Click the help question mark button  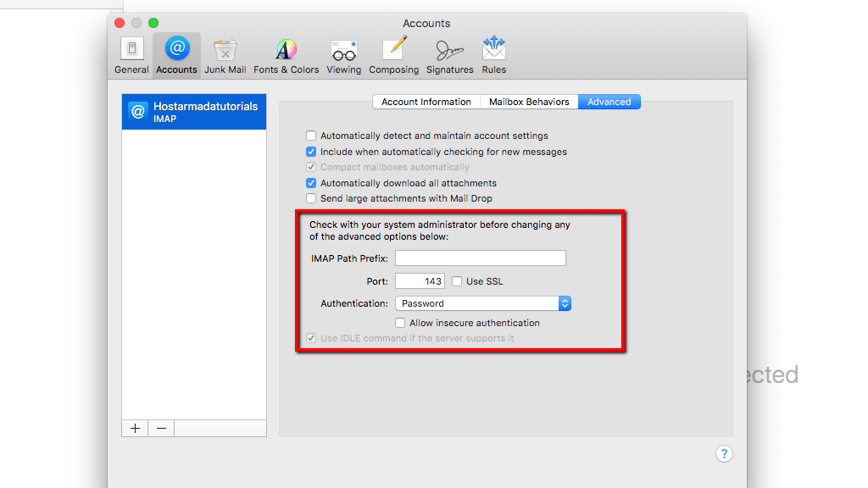tap(724, 454)
